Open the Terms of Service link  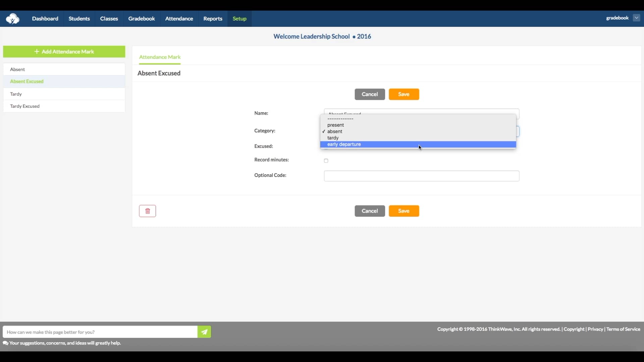pos(623,329)
